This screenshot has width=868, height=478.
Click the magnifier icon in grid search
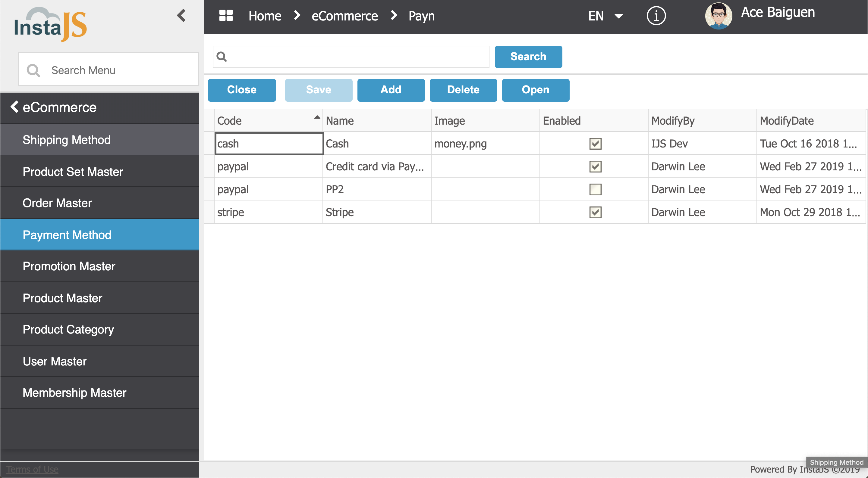(222, 57)
